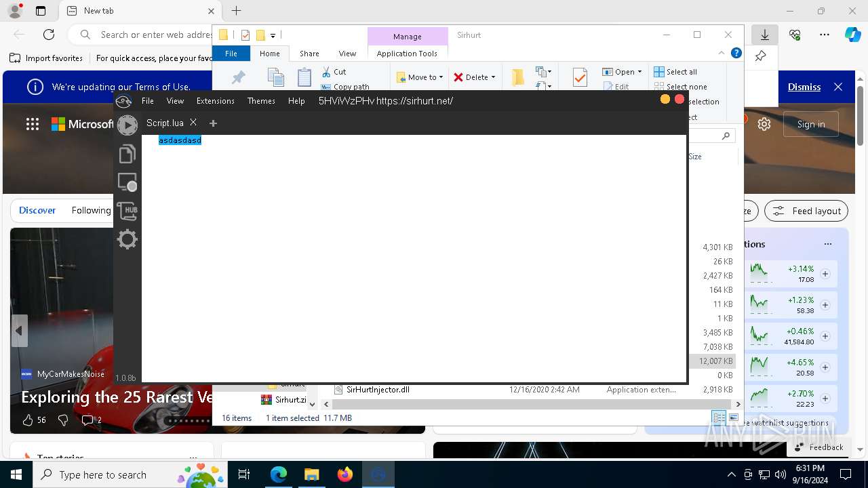This screenshot has width=868, height=488.
Task: Click the Paste clipboard icon in ribbon
Action: pyautogui.click(x=304, y=77)
